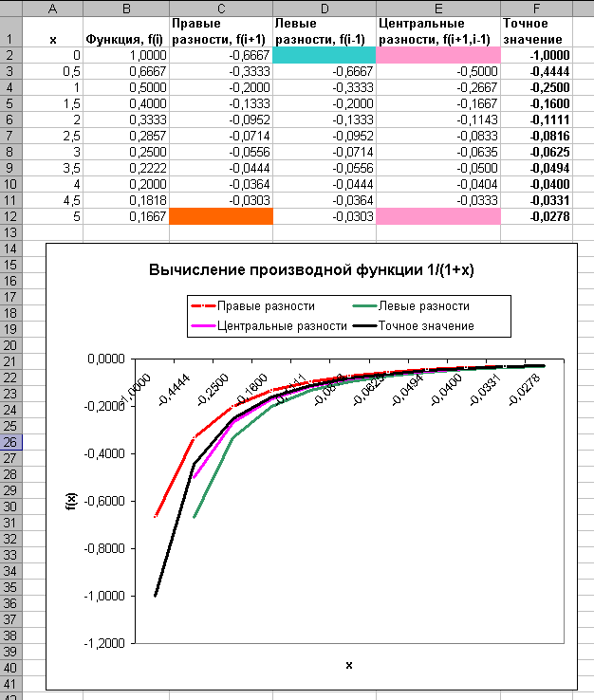Click the 'Левые разности, f(i-1)' header cell
Image resolution: width=594 pixels, height=700 pixels.
[325, 31]
